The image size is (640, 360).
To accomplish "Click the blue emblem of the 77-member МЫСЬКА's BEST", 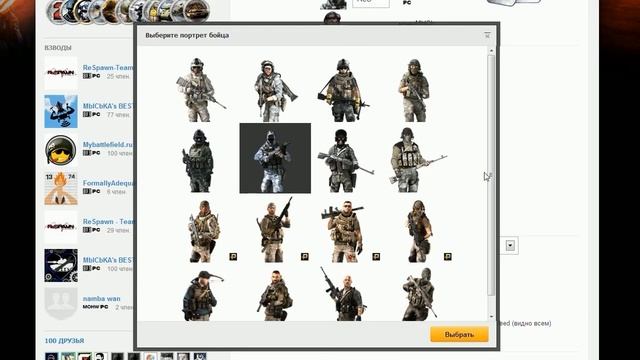I will [61, 111].
